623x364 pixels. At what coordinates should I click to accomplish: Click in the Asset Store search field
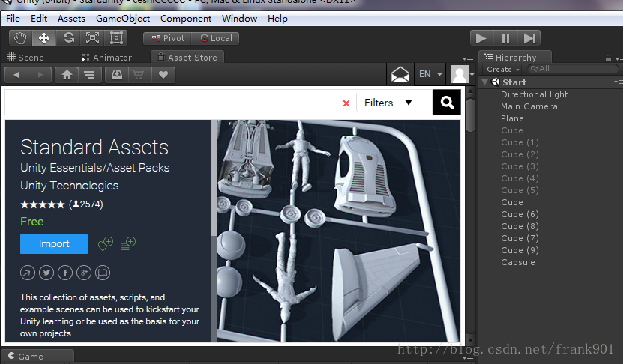point(173,103)
